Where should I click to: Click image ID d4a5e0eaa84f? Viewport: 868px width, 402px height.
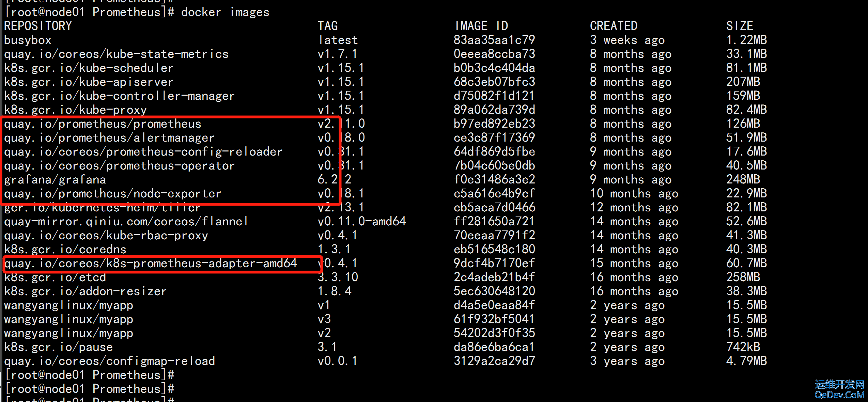[494, 305]
